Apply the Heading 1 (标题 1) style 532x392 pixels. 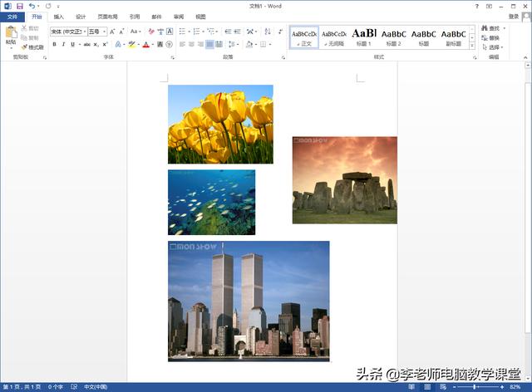(x=364, y=37)
